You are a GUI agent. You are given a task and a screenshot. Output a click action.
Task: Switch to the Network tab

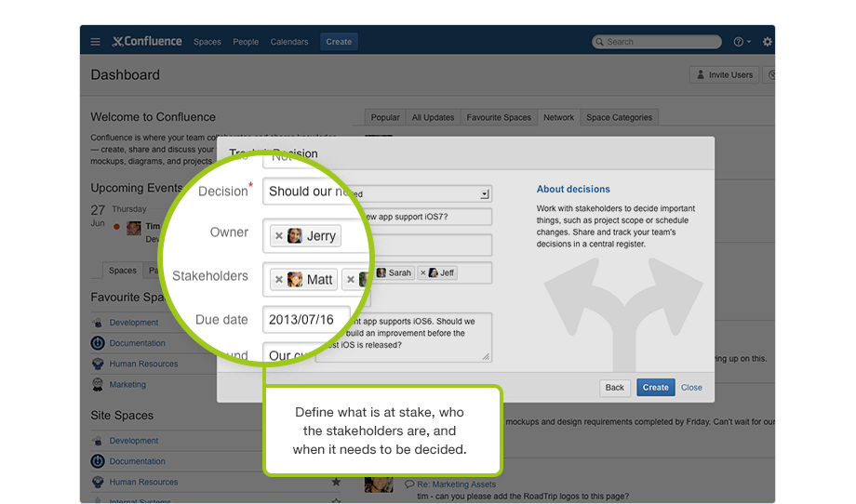tap(558, 117)
